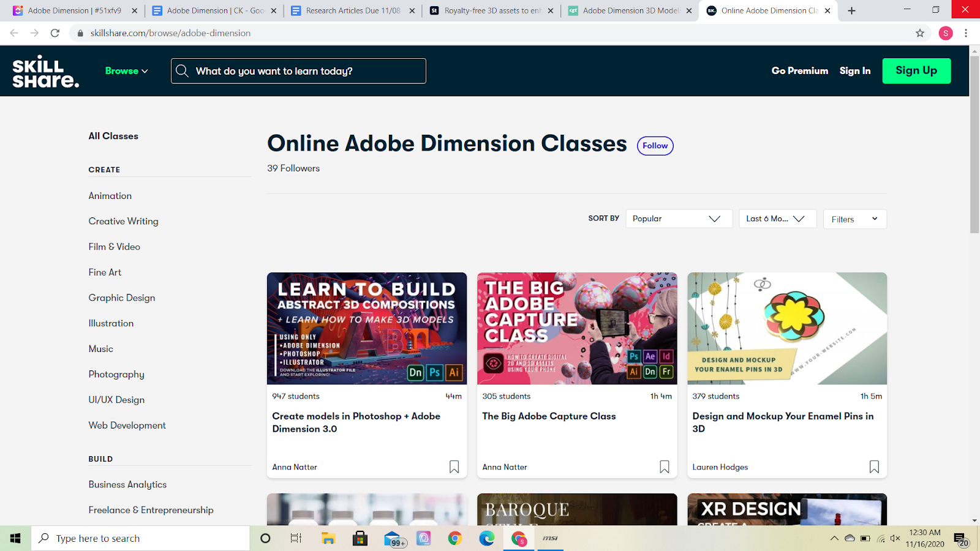Open the Sort By Popular dropdown
This screenshot has width=980, height=551.
click(679, 219)
